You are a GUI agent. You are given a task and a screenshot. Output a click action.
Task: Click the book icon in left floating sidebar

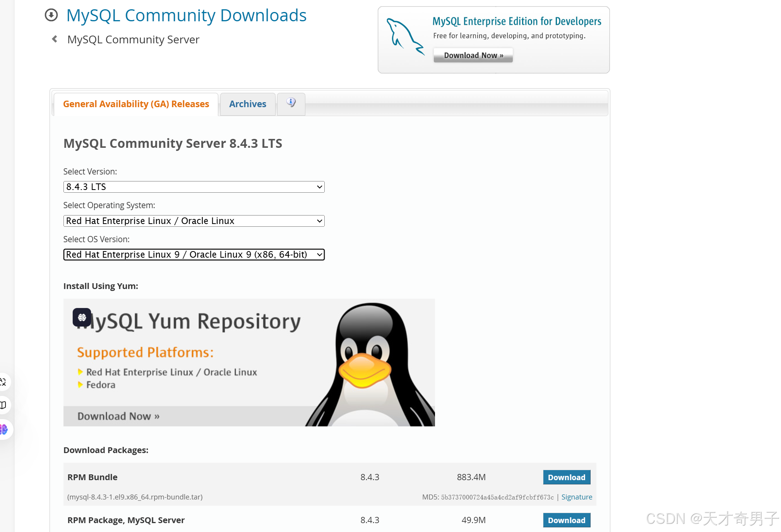3,405
